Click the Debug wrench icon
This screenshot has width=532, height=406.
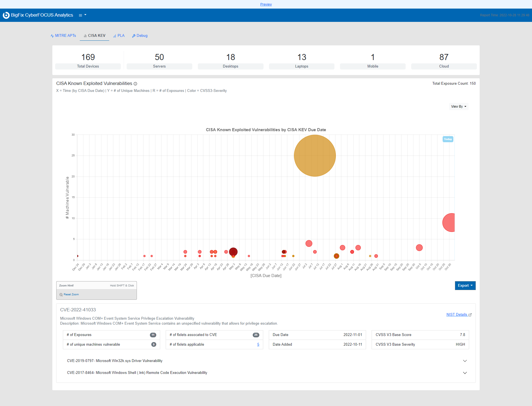[x=134, y=36]
